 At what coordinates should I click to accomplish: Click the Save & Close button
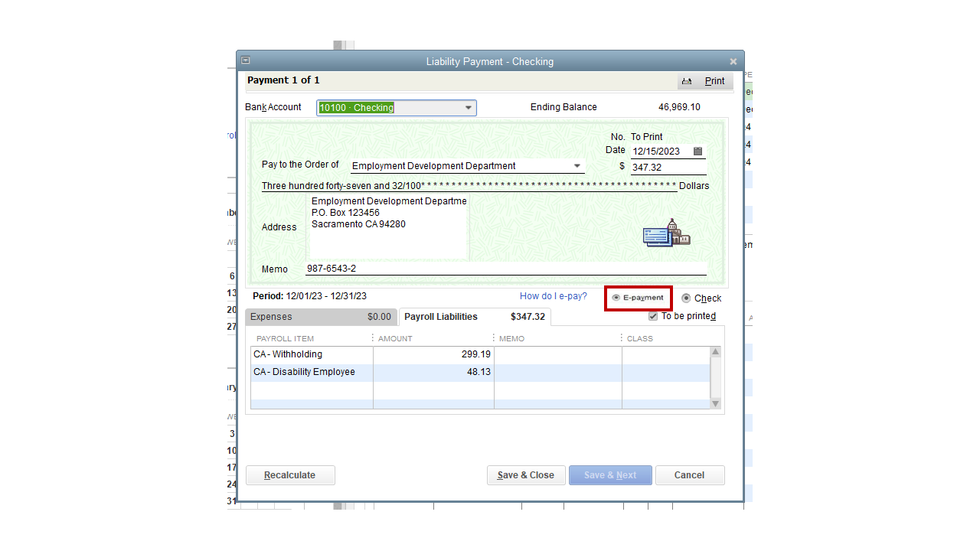[526, 475]
